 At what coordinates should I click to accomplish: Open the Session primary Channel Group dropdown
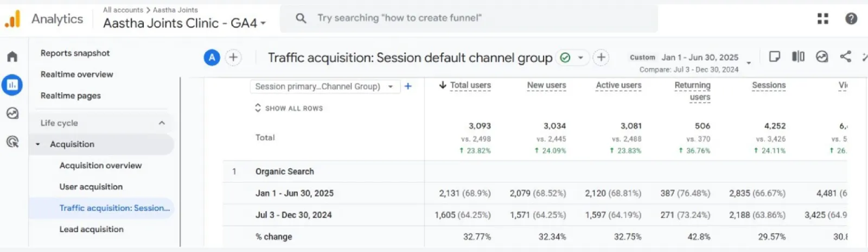tap(324, 86)
